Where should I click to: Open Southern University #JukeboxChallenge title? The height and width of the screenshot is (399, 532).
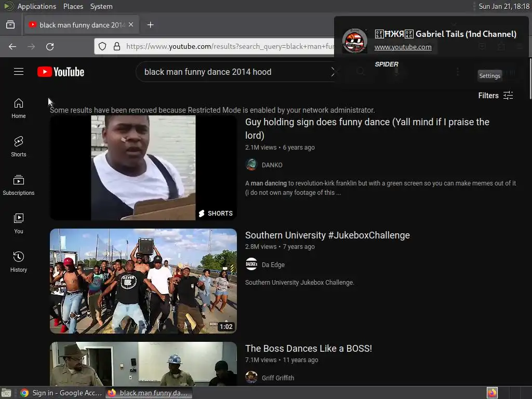click(x=327, y=235)
